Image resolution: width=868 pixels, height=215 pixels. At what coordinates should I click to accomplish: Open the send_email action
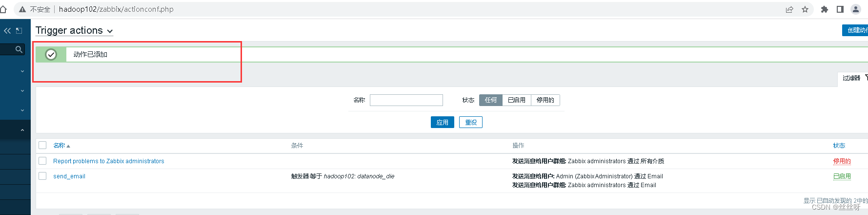click(69, 176)
